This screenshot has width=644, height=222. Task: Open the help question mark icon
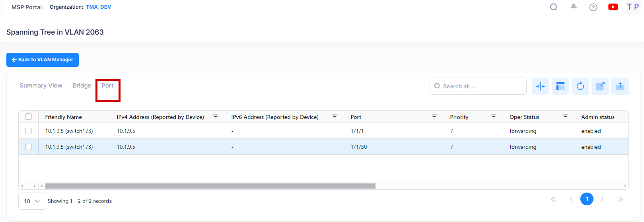click(x=593, y=7)
